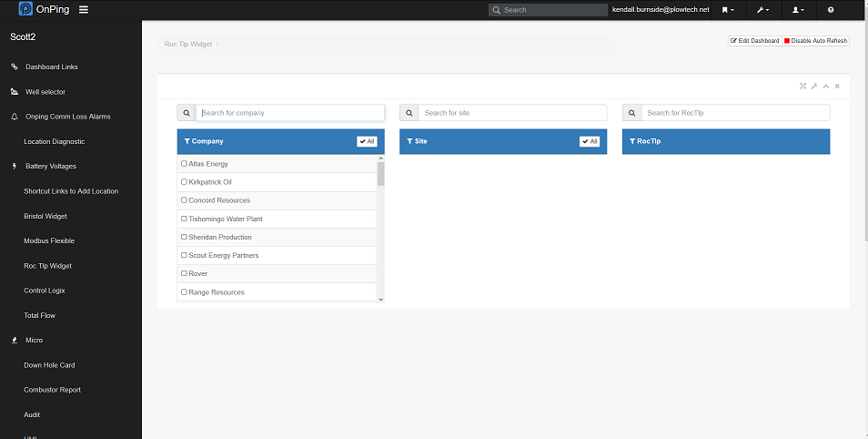Expand the widget to fullscreen
Viewport: 868px width, 439px height.
803,87
